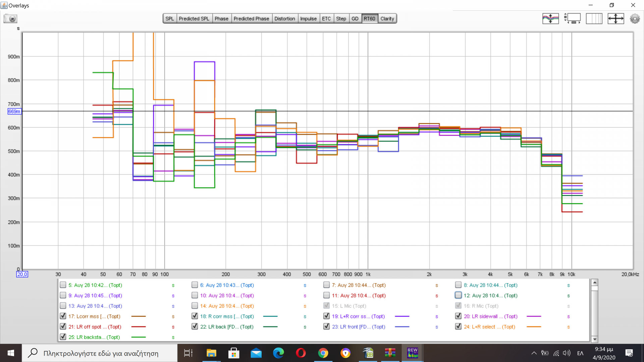Click the 24: L+R select orange swatch

tap(534, 326)
